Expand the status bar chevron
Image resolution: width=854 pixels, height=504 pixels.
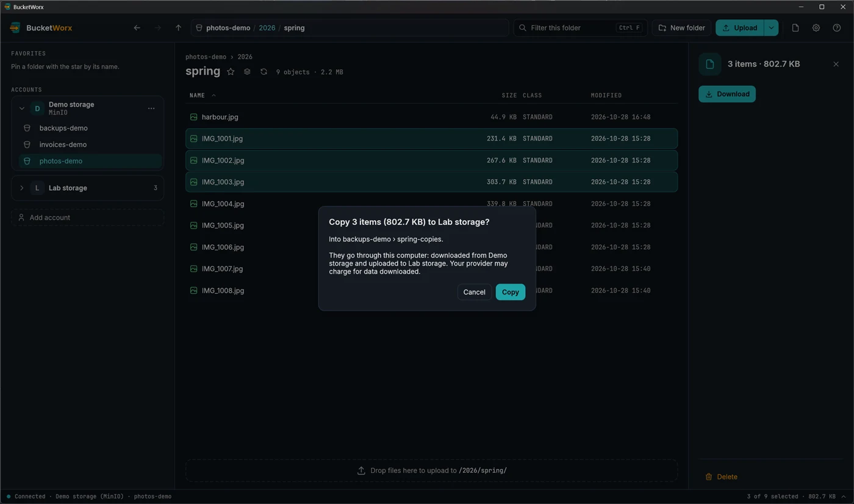pos(844,497)
